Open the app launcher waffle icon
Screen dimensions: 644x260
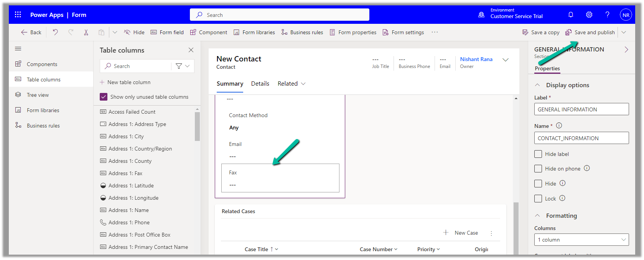point(18,15)
